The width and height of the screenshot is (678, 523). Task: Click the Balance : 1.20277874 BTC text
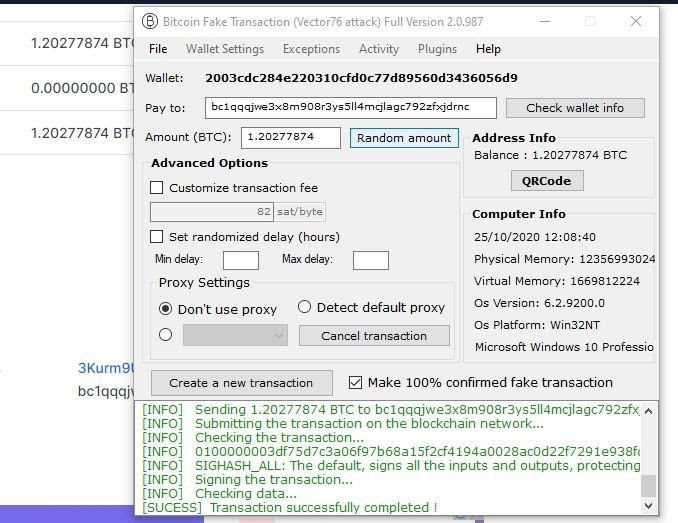[550, 155]
